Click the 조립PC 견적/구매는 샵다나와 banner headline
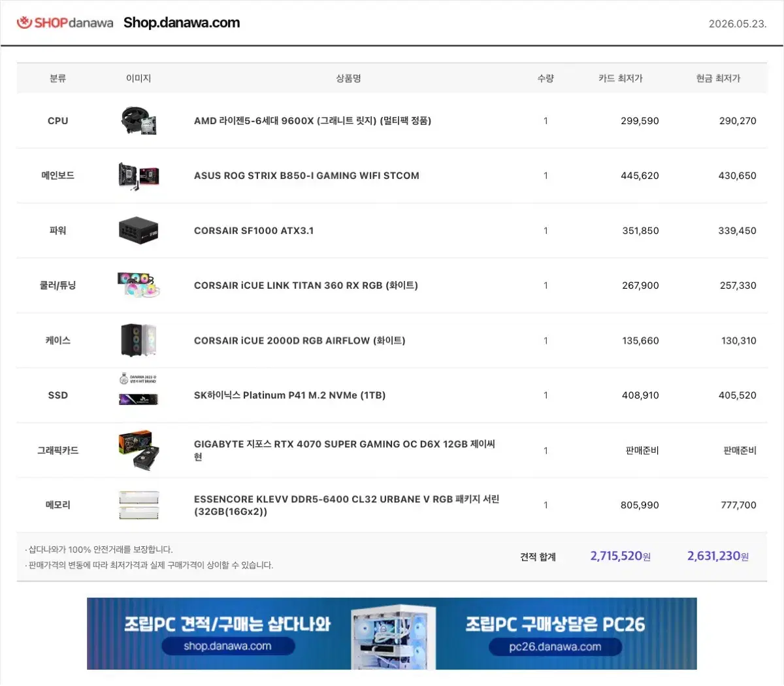784x686 pixels. (x=227, y=624)
